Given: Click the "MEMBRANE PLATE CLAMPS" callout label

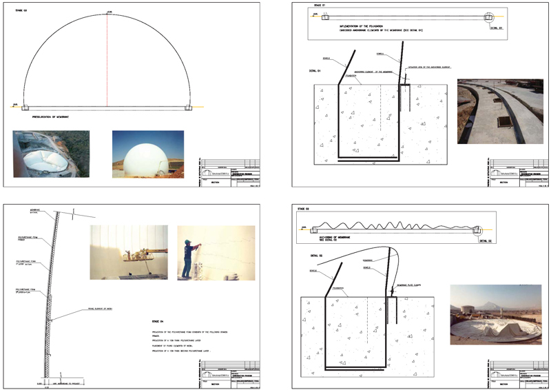Looking at the screenshot, I should pos(409,285).
